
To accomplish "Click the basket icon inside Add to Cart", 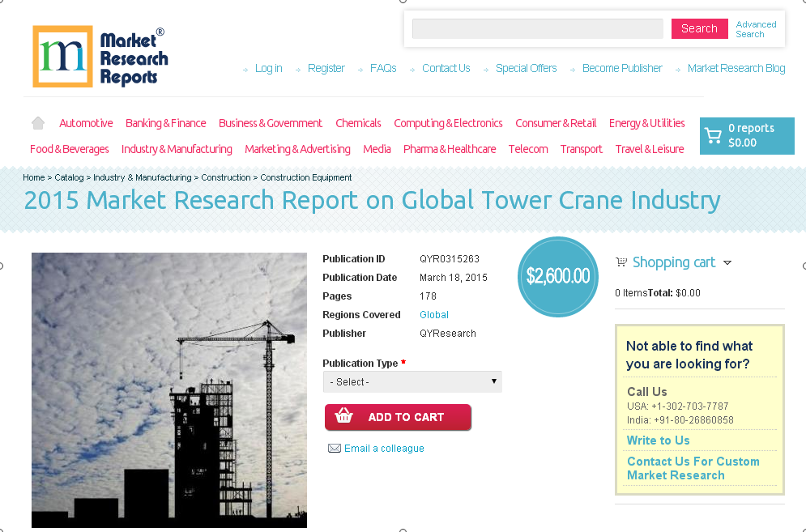I will coord(343,417).
